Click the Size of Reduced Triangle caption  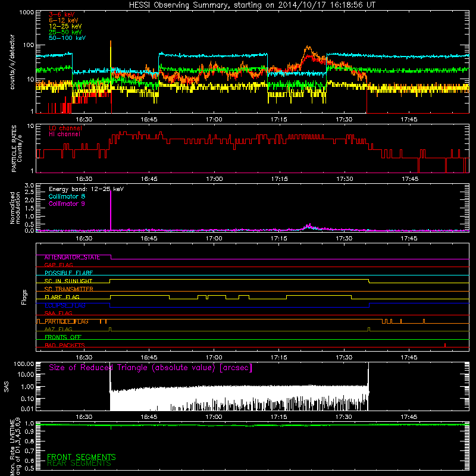coord(151,368)
